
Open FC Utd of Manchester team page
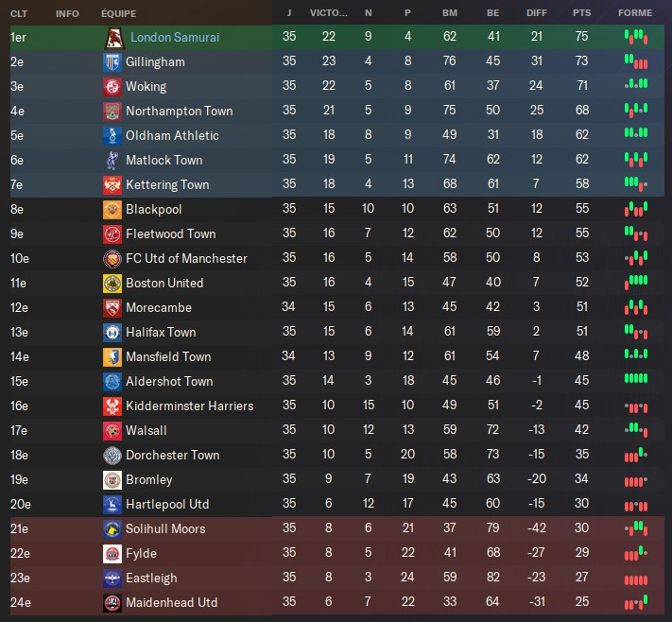tap(186, 259)
